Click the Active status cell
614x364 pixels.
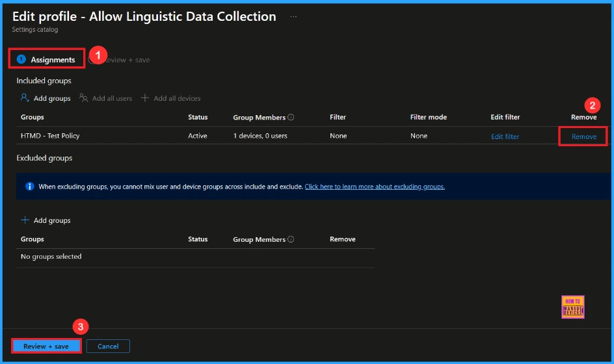pyautogui.click(x=198, y=136)
